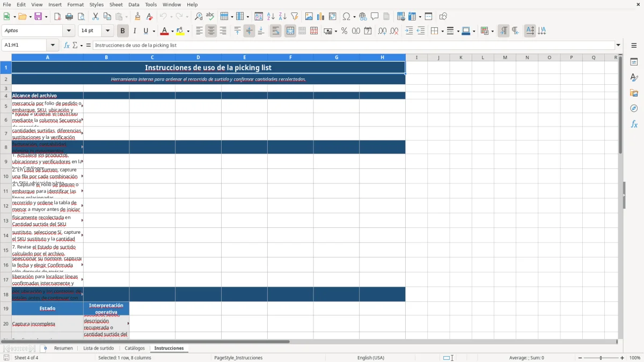The height and width of the screenshot is (362, 644).
Task: Adjust the zoom slider
Action: tap(601, 358)
